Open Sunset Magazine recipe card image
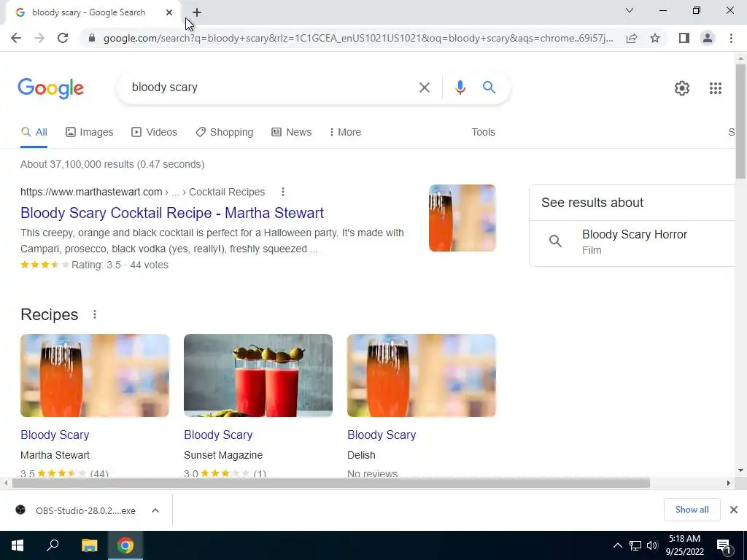The height and width of the screenshot is (560, 747). pyautogui.click(x=258, y=376)
